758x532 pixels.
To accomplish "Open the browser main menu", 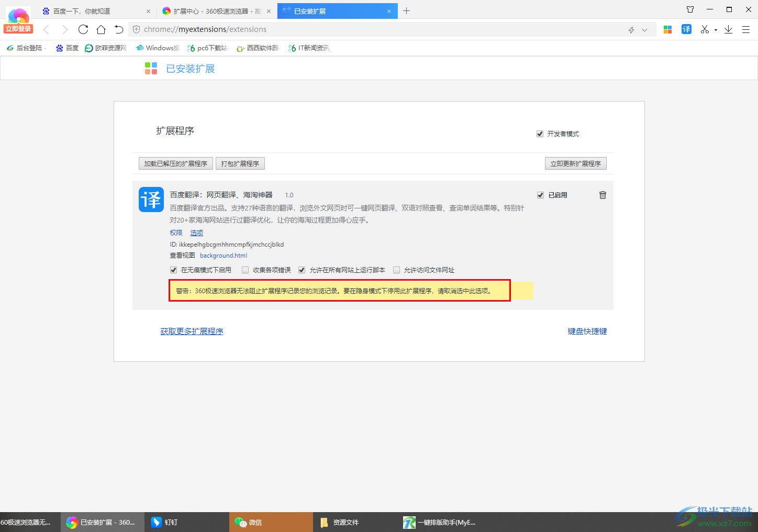I will 746,30.
